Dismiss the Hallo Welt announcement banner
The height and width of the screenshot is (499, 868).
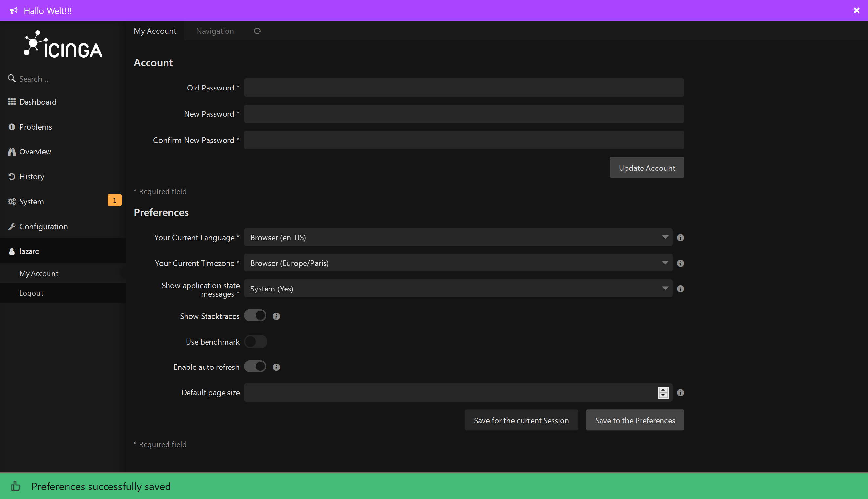pos(856,10)
